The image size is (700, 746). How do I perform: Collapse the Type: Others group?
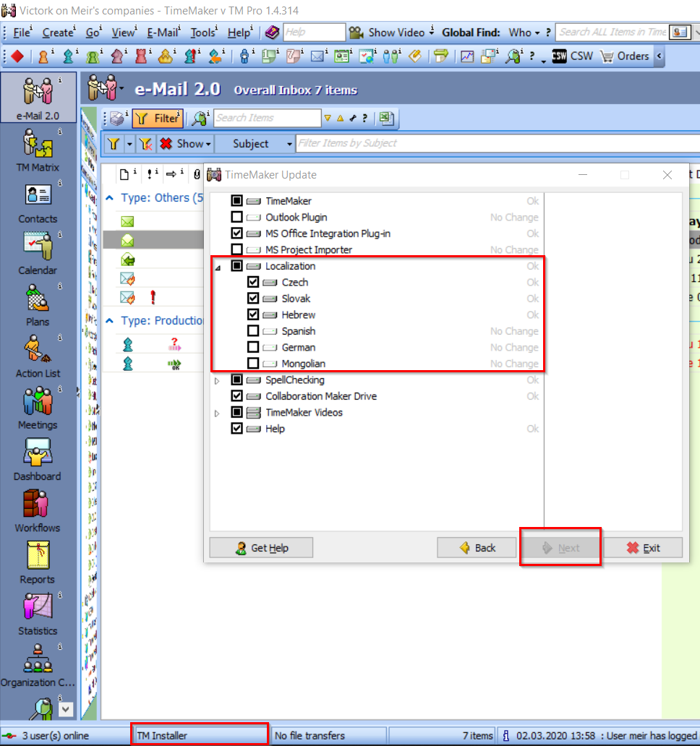109,198
